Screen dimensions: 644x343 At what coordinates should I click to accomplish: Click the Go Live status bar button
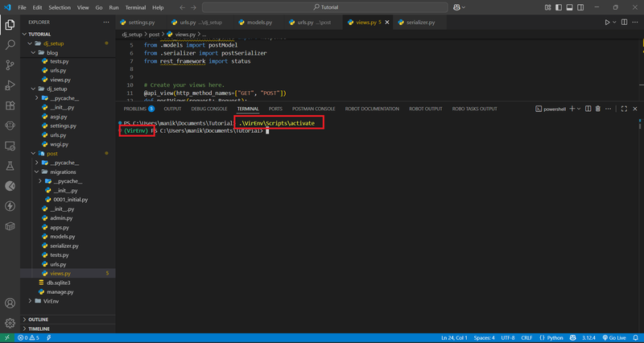[614, 338]
